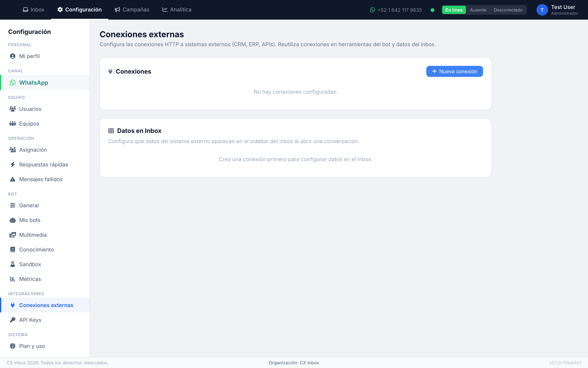Image resolution: width=588 pixels, height=368 pixels.
Task: Set status to En línea
Action: (x=454, y=10)
